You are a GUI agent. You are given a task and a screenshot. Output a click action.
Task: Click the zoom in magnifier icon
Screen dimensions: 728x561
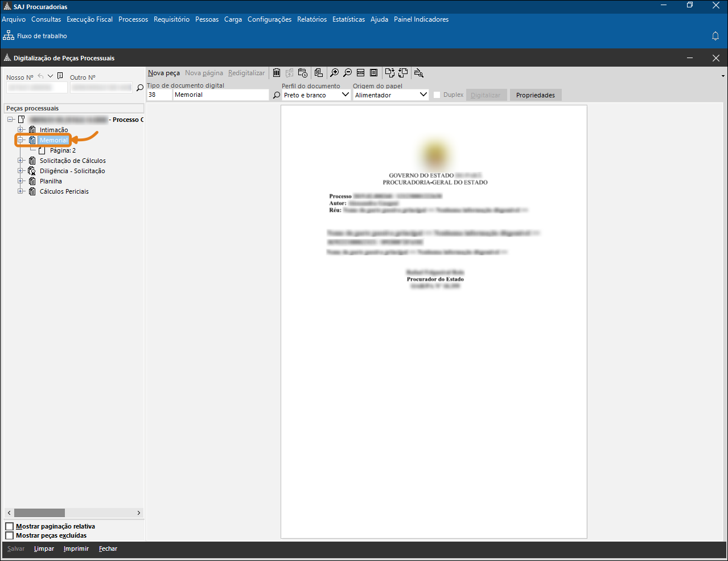click(x=335, y=73)
